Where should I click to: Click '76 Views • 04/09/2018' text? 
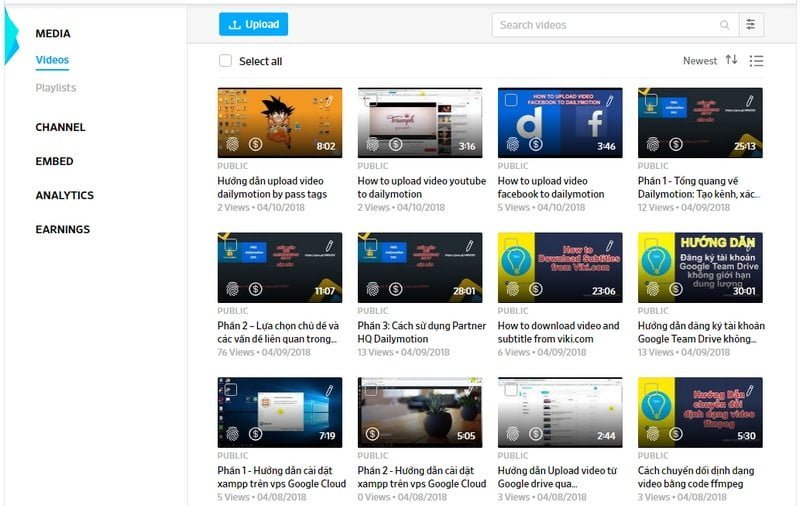tap(263, 352)
